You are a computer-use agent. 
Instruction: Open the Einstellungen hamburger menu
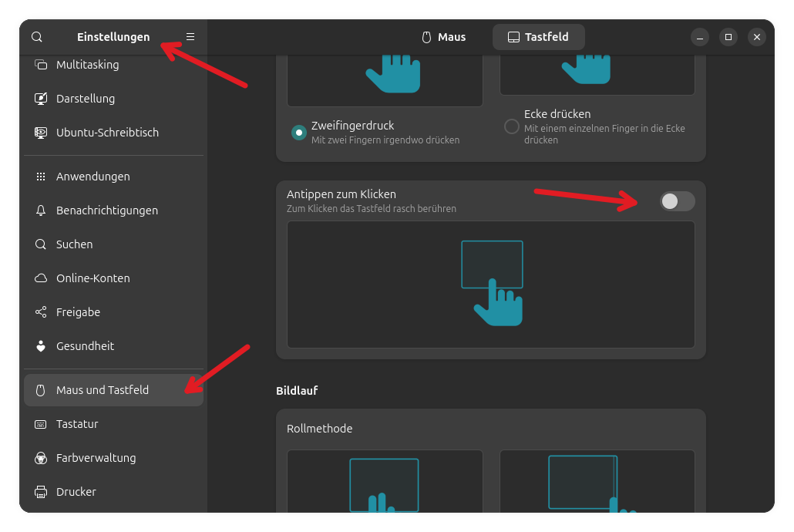pos(190,37)
